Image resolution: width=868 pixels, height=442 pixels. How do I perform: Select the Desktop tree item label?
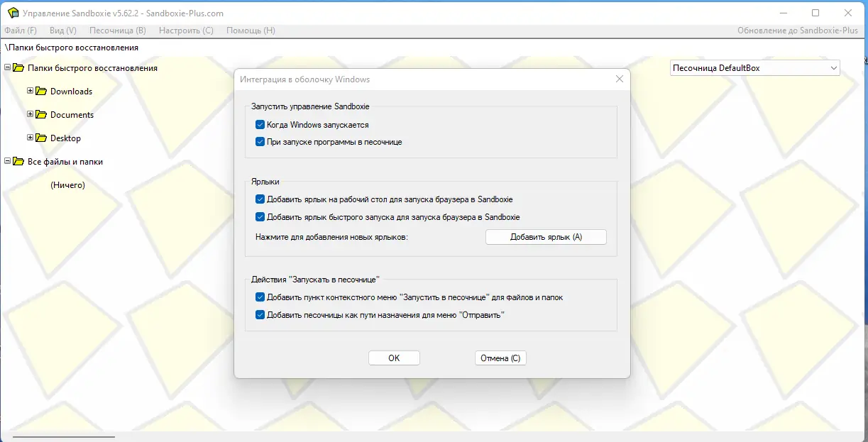(x=65, y=138)
